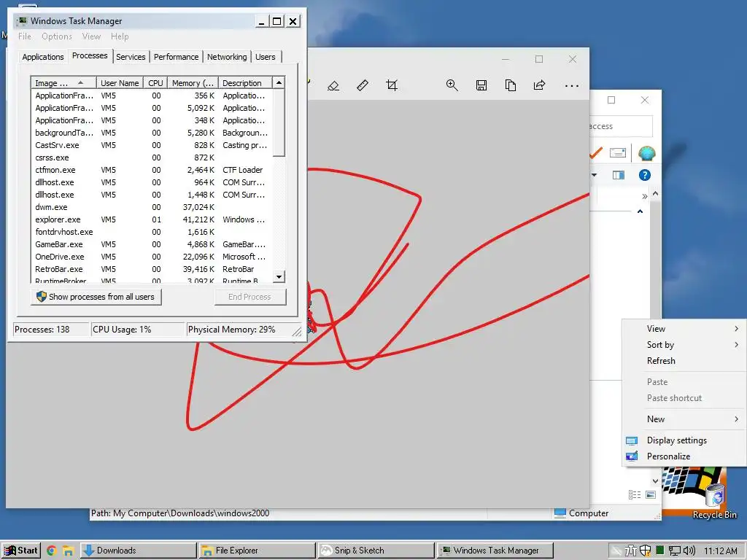
Task: Select the RetroBar.exe process row
Action: pyautogui.click(x=152, y=269)
